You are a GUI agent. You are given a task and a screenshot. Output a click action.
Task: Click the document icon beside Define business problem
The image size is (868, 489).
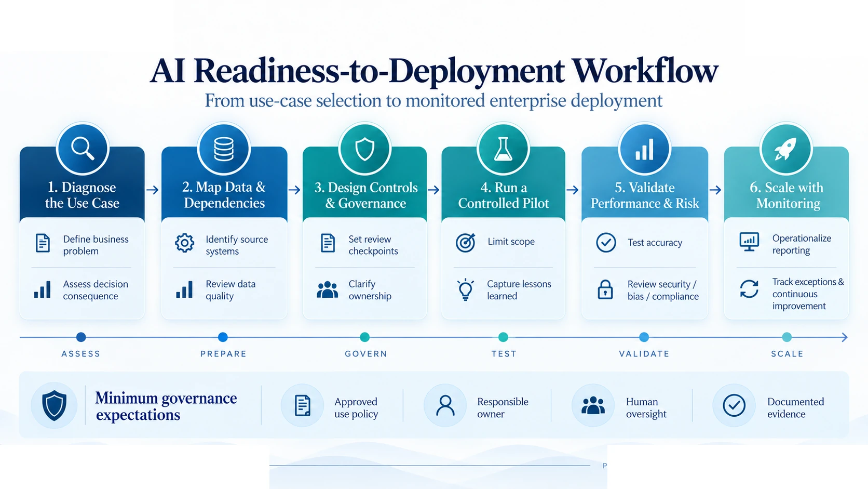(43, 243)
